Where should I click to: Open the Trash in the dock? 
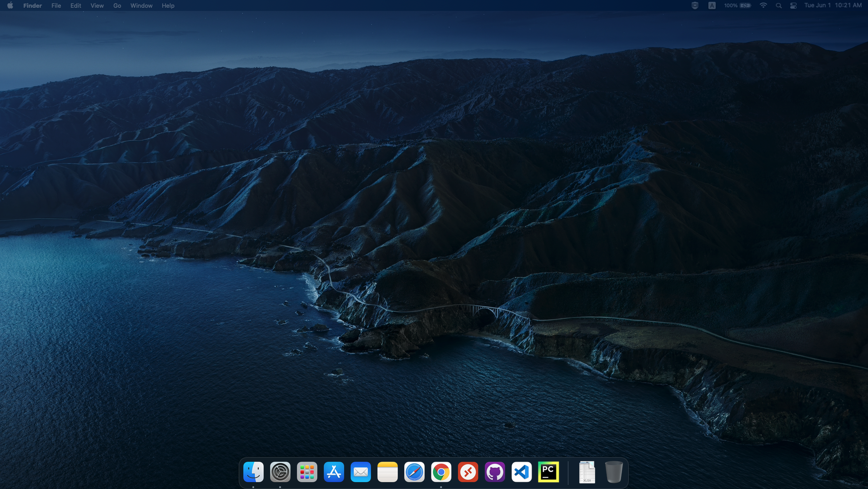click(x=614, y=472)
